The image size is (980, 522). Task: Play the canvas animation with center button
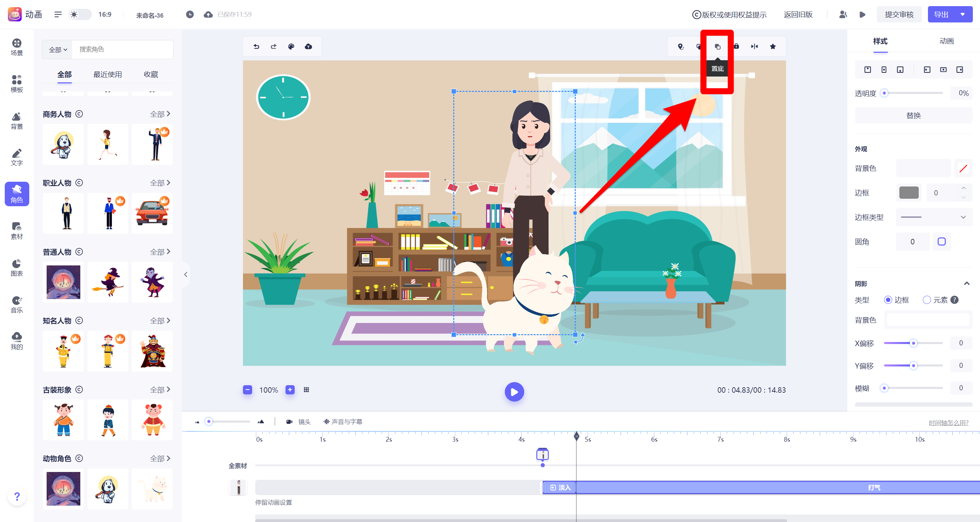(x=514, y=391)
